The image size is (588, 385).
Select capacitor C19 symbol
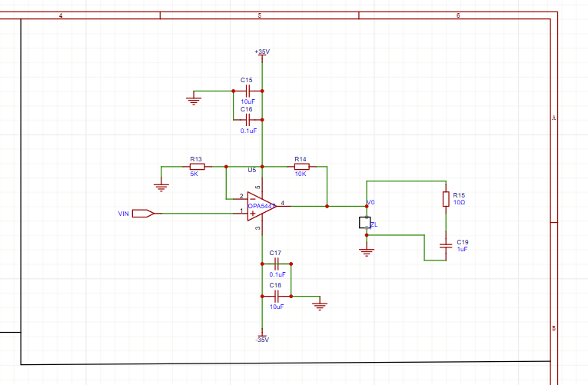click(446, 246)
